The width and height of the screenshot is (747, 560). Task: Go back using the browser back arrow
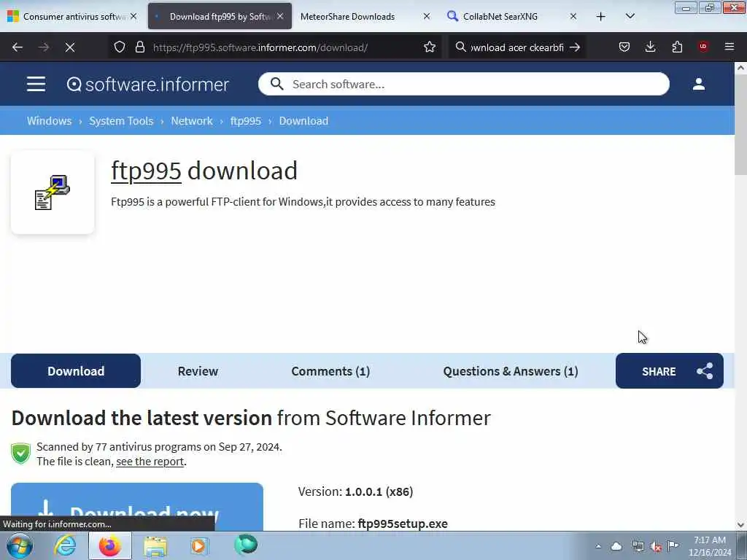(x=18, y=47)
